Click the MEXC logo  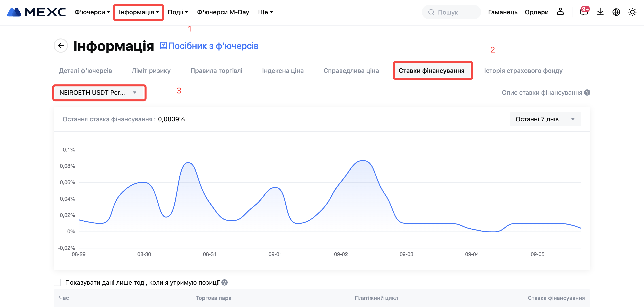coord(36,12)
